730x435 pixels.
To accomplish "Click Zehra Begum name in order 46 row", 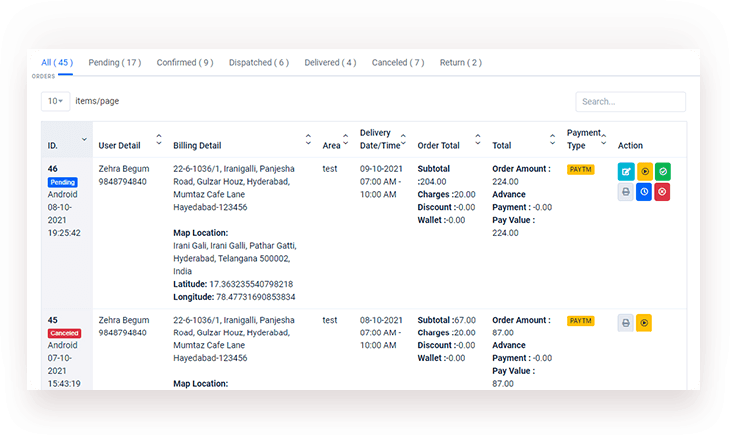I will (x=124, y=169).
